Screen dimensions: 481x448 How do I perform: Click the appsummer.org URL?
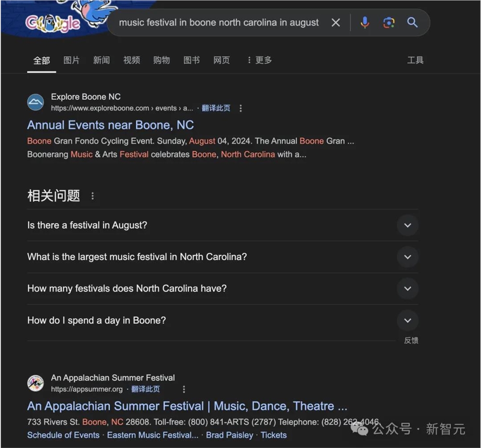tap(87, 389)
